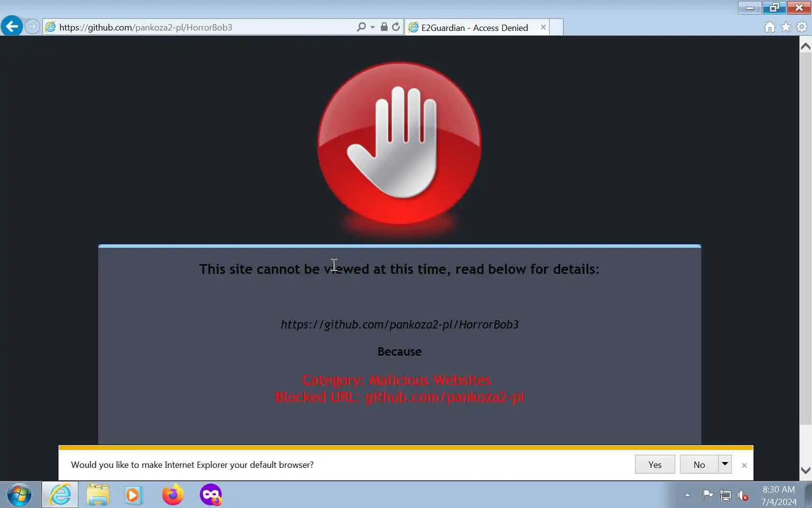Click the red stop hand image
812x508 pixels.
coord(399,144)
